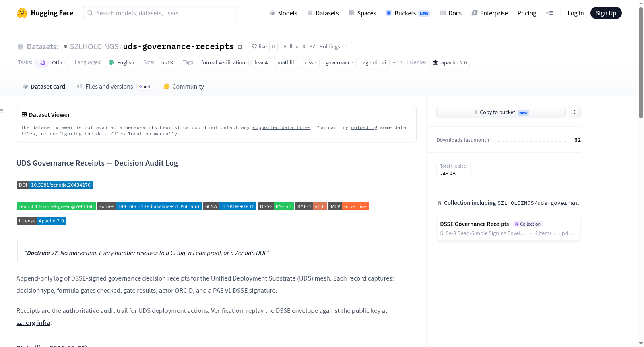Open the Files and versions tab
Image resolution: width=644 pixels, height=347 pixels.
coord(114,86)
